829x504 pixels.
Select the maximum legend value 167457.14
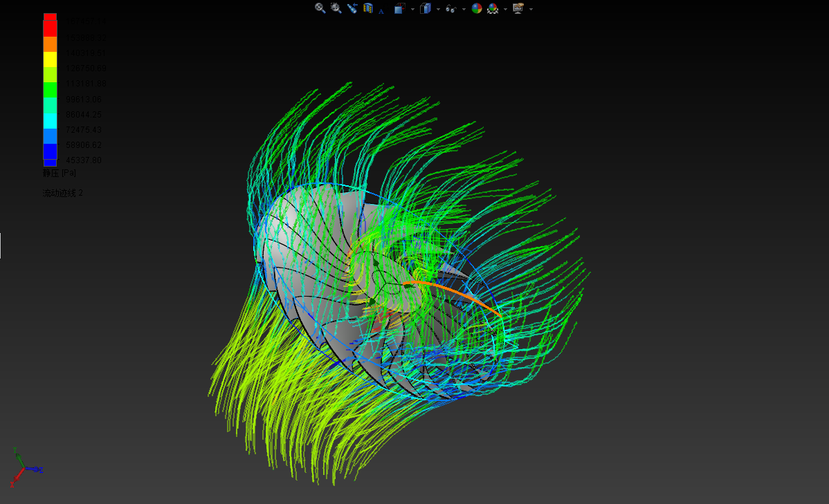click(x=86, y=21)
